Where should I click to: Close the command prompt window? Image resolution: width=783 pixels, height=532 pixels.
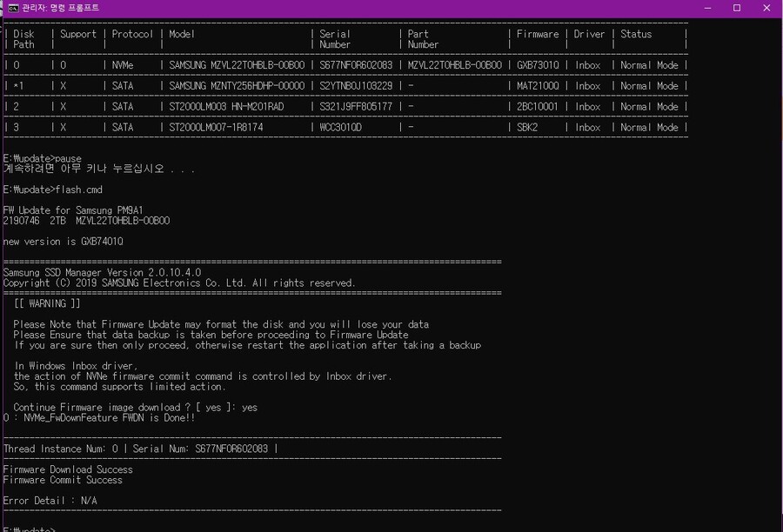tap(766, 8)
